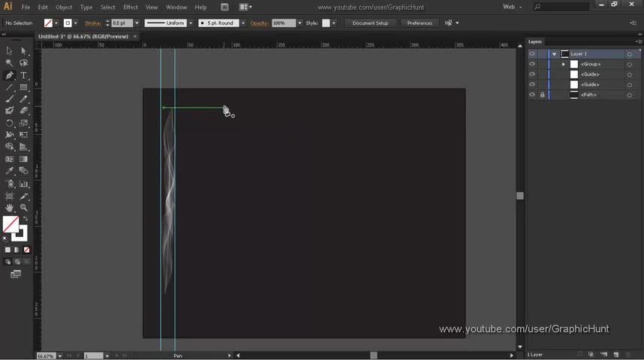Viewport: 644px width, 360px height.
Task: Select the Column Graph tool
Action: pyautogui.click(x=23, y=184)
